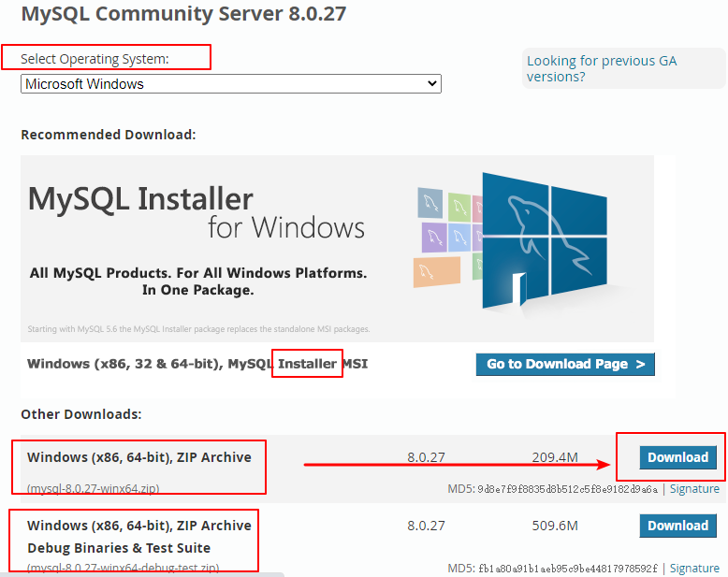The height and width of the screenshot is (577, 728).
Task: Open Signature link for mysql-8.0.27-winx64.zip
Action: click(694, 489)
